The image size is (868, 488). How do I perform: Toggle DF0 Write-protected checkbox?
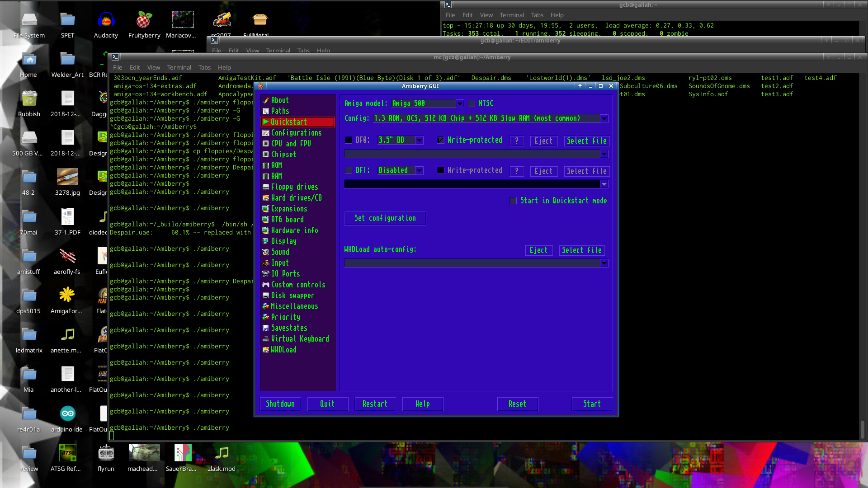(441, 140)
